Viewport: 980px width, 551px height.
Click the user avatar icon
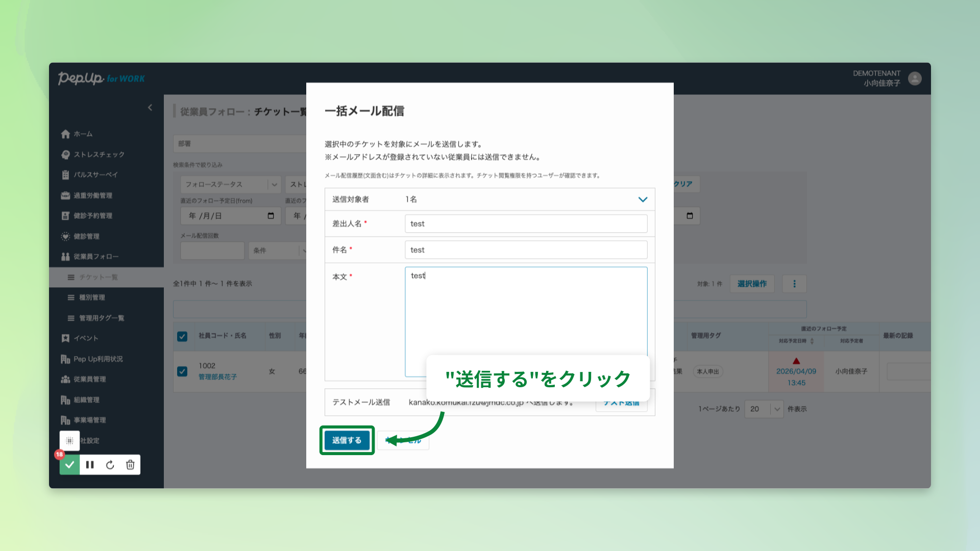915,79
